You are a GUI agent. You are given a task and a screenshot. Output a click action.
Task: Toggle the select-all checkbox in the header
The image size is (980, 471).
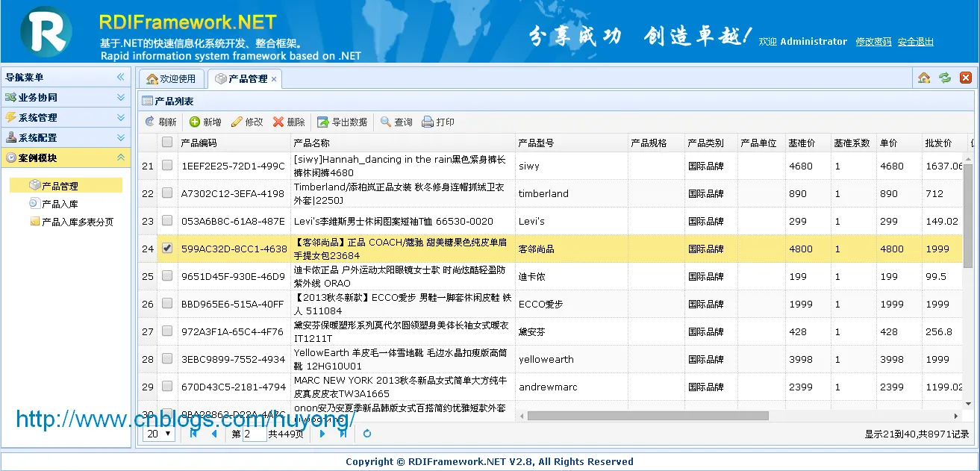pos(167,142)
